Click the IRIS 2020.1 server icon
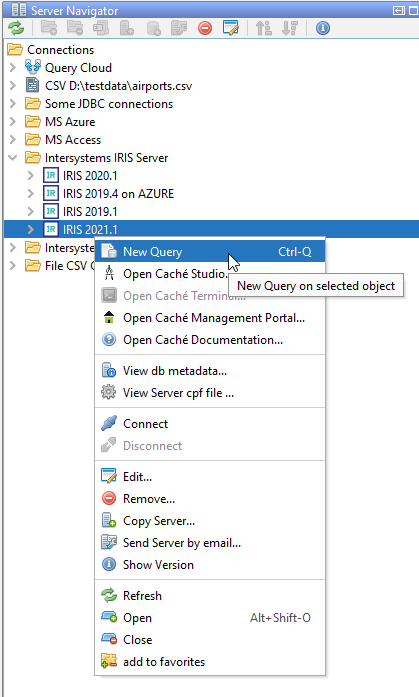This screenshot has height=697, width=419. [x=51, y=175]
